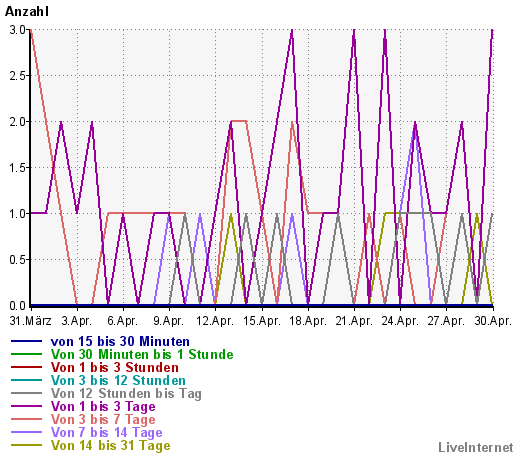Click the '30.Apr.' x-axis date label

click(493, 321)
